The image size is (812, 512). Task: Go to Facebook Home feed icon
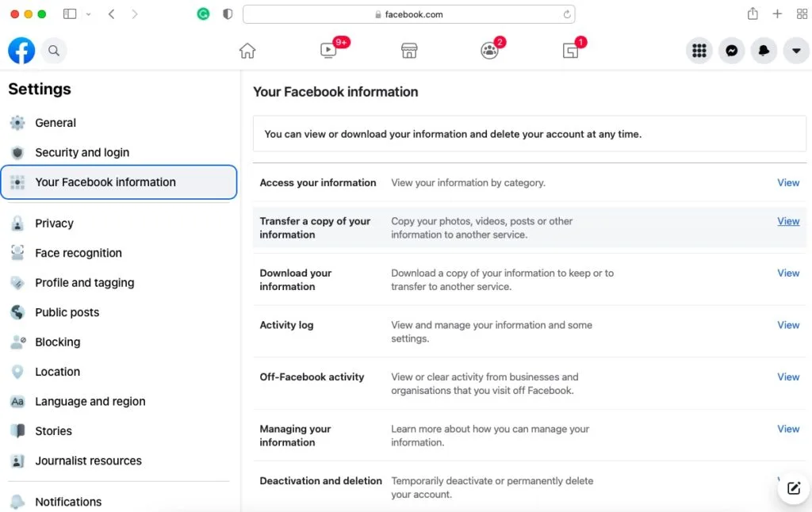[x=247, y=51]
